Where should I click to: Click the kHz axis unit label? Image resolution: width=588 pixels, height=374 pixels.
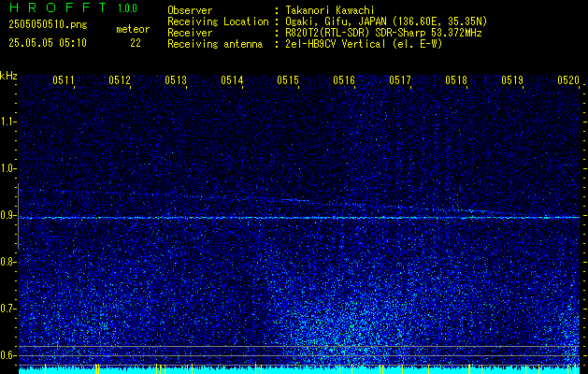[x=8, y=76]
